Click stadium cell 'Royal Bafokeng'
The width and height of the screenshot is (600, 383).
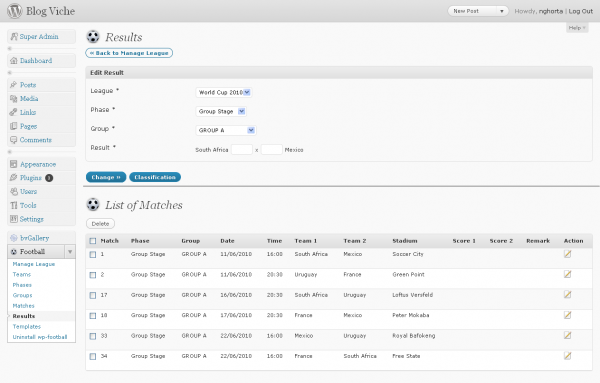tap(414, 336)
